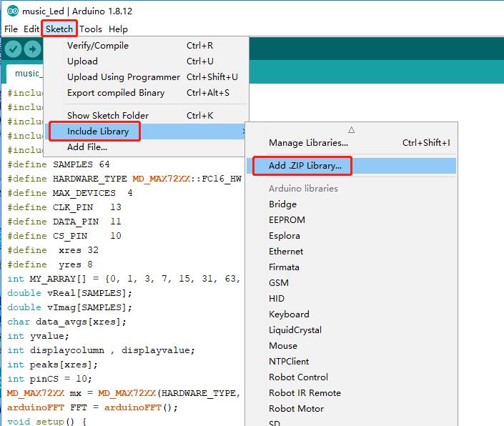The height and width of the screenshot is (426, 504).
Task: Click the Upload arrow toolbar icon
Action: [32, 49]
